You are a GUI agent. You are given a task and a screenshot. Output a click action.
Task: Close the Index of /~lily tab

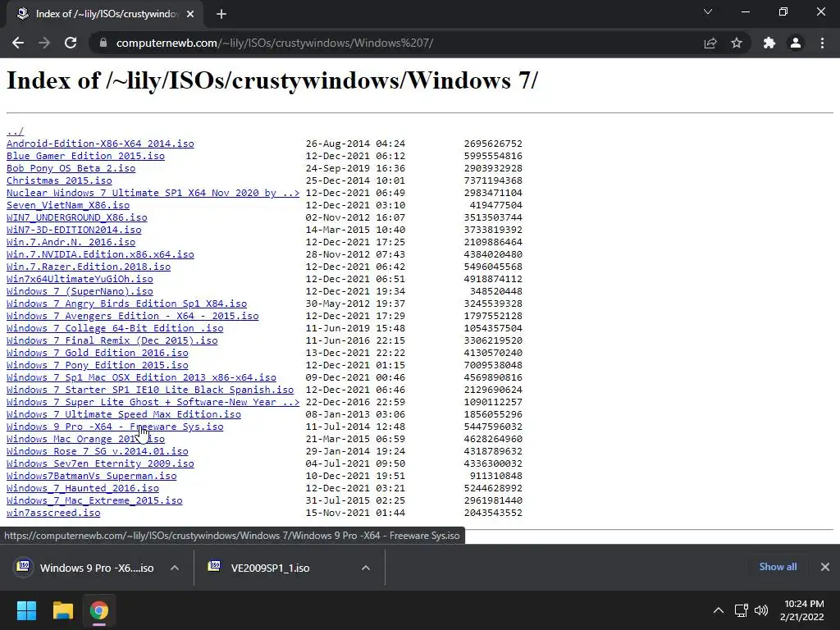190,14
